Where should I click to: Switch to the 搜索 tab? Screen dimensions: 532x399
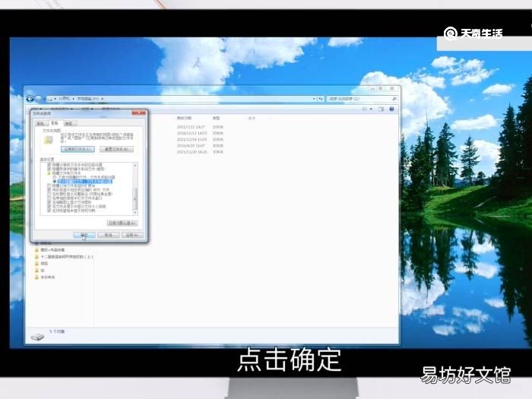click(69, 123)
